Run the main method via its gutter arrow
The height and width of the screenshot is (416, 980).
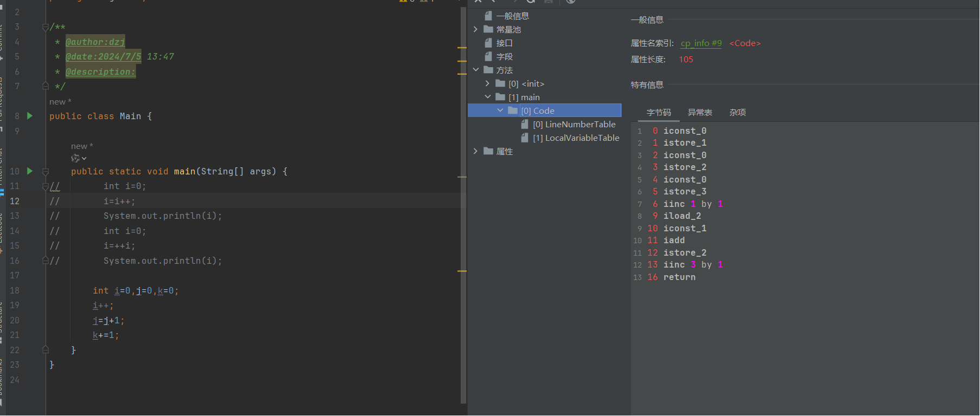coord(30,171)
